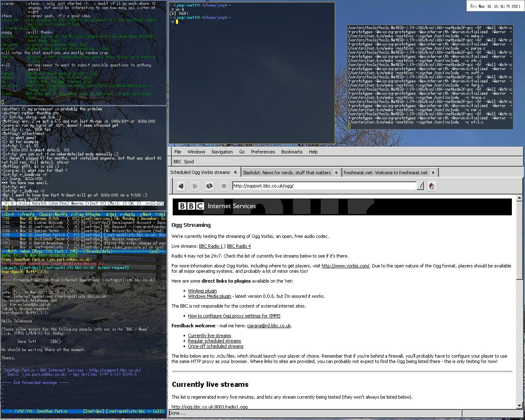Open the Navigation menu

(222, 152)
